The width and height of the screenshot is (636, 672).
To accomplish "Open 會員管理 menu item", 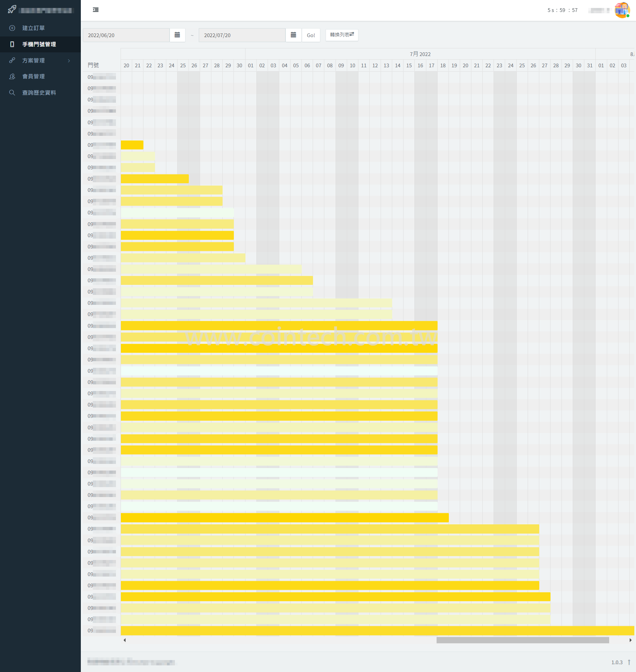I will (x=33, y=77).
